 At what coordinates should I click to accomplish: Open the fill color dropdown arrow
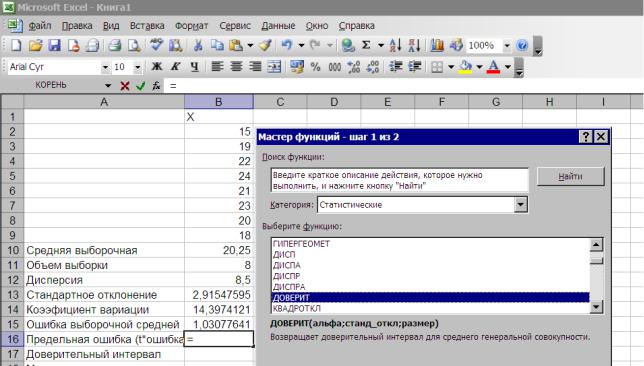click(x=479, y=67)
